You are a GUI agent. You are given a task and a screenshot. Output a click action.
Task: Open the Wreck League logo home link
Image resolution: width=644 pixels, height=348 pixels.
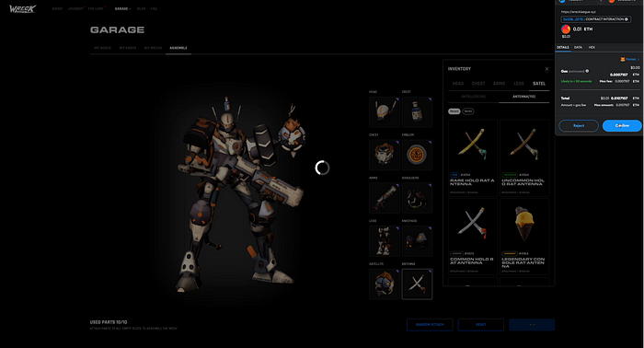point(23,8)
